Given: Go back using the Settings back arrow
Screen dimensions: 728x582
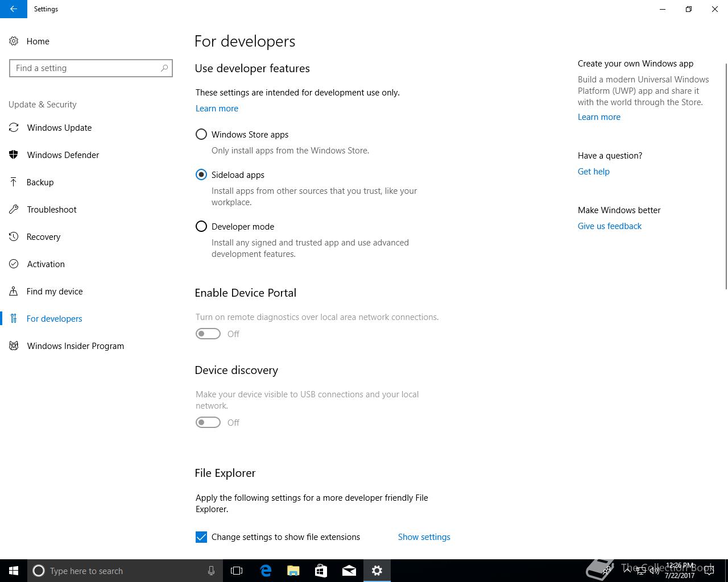Looking at the screenshot, I should [x=14, y=9].
